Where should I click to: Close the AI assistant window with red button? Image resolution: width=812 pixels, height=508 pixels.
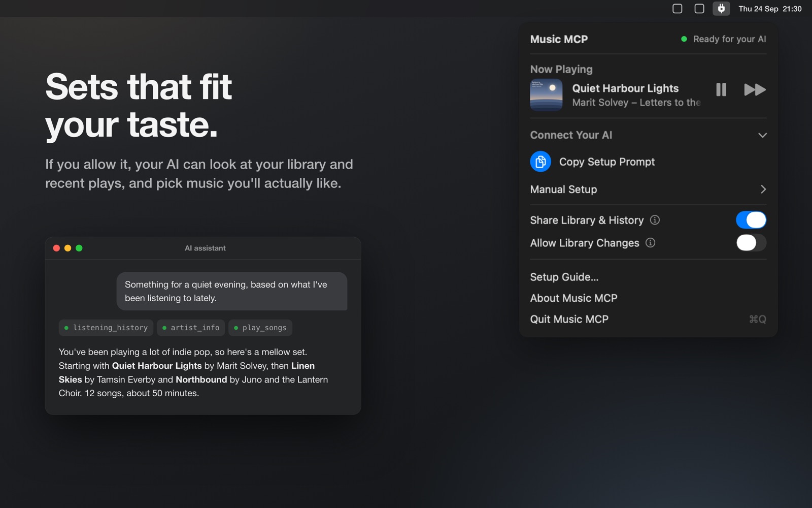(56, 248)
